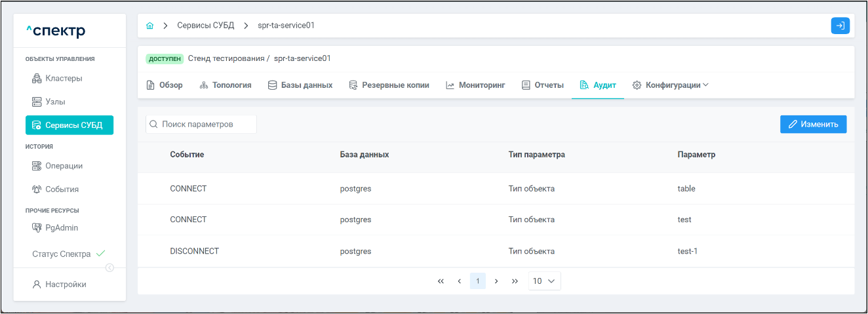
Task: Go to Узлы in the sidebar
Action: 55,102
